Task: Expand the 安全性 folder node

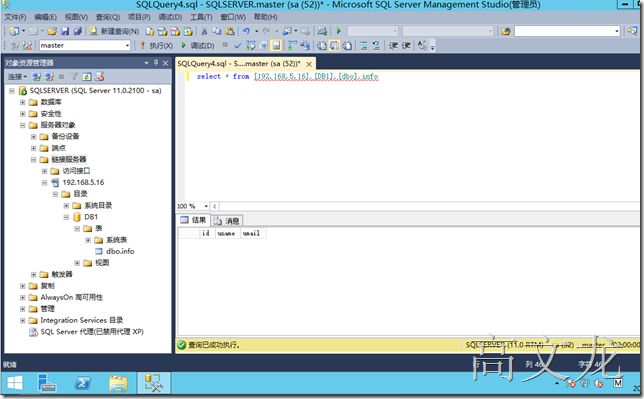Action: point(23,113)
